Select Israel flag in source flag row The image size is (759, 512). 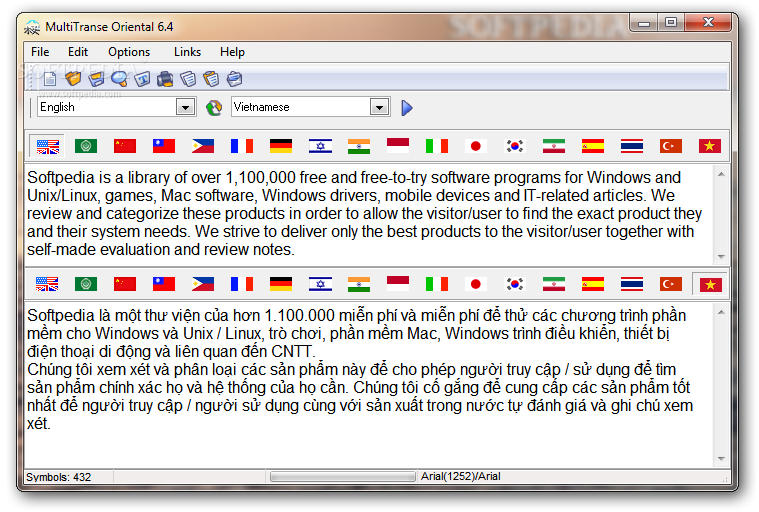tap(320, 146)
